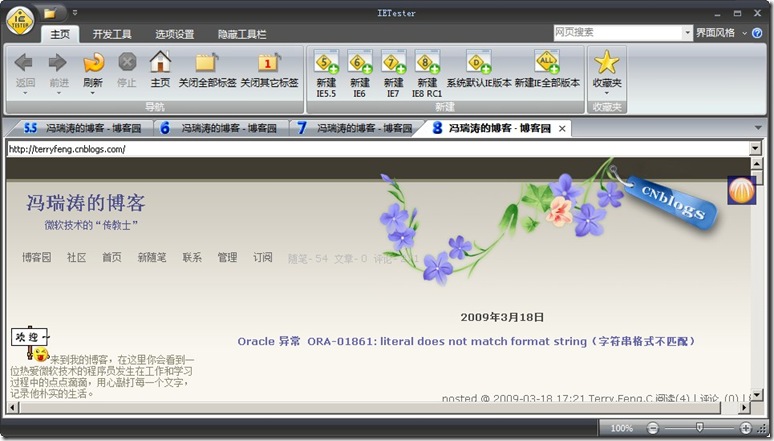Expand the address bar history dropdown
Screen dimensions: 774x441
[x=755, y=149]
